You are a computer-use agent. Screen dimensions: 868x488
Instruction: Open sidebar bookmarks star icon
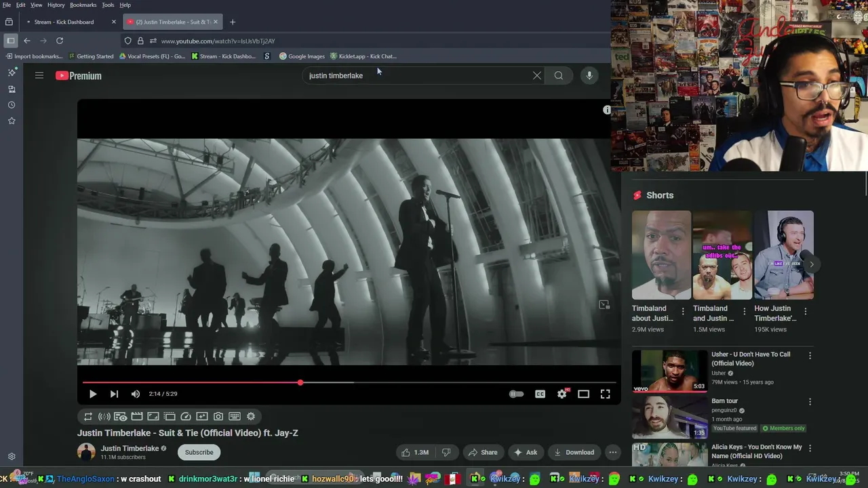point(12,121)
